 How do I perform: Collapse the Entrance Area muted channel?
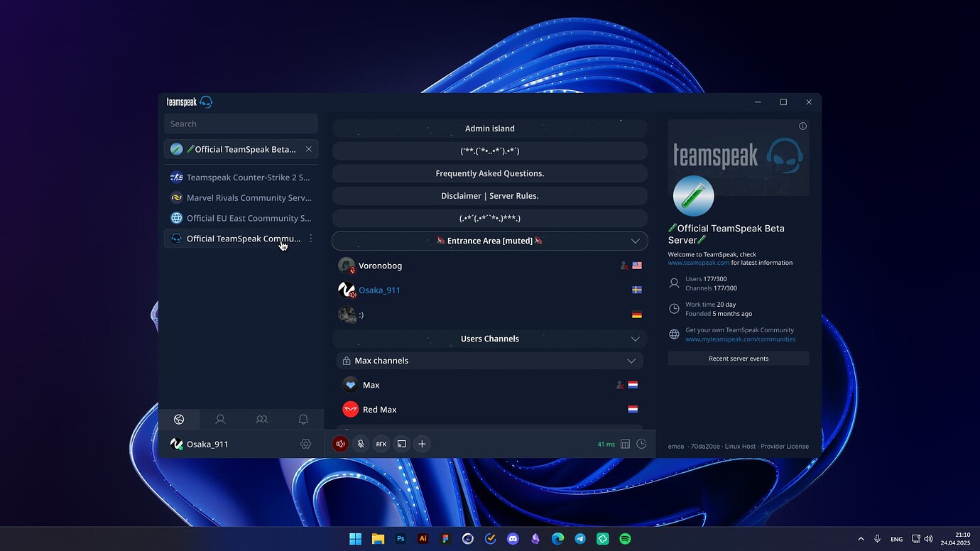(x=634, y=241)
